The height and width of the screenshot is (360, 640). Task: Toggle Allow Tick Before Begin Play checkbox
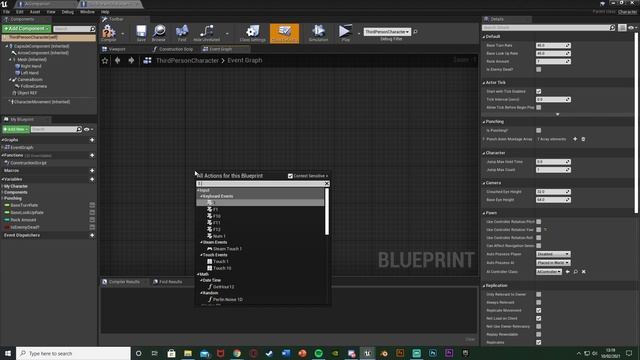coord(539,107)
